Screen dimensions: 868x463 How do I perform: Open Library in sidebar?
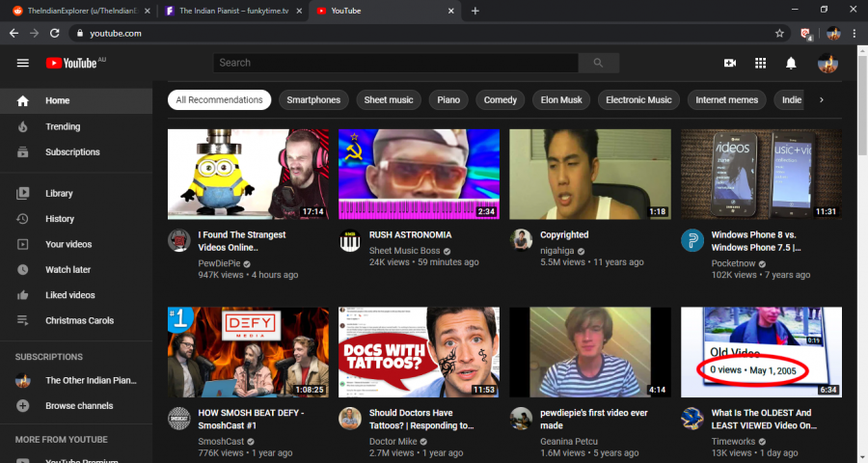coord(76,193)
